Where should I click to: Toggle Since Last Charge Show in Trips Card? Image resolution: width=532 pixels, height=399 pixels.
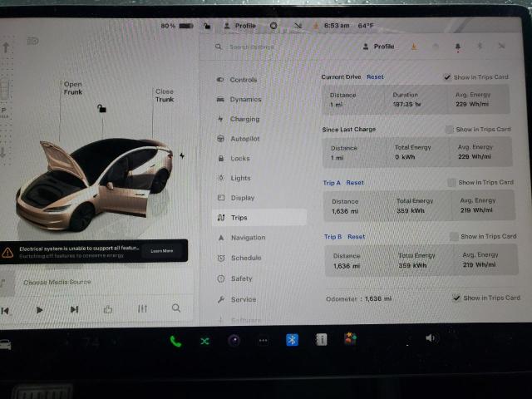[449, 130]
